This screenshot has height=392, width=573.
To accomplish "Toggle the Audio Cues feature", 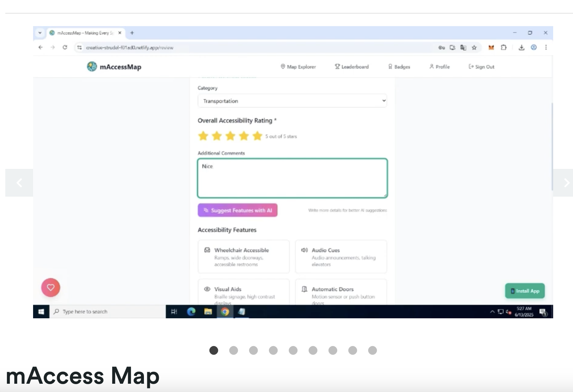I will tap(341, 256).
